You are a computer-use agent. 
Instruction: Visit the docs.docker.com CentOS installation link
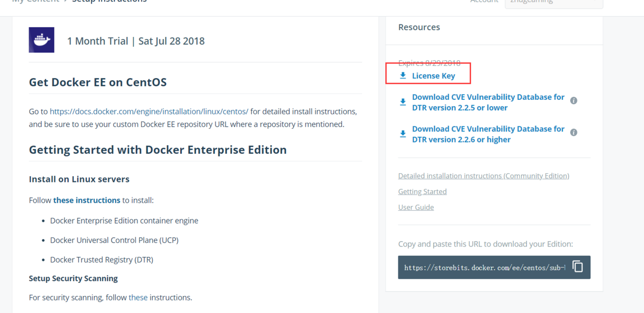point(149,111)
